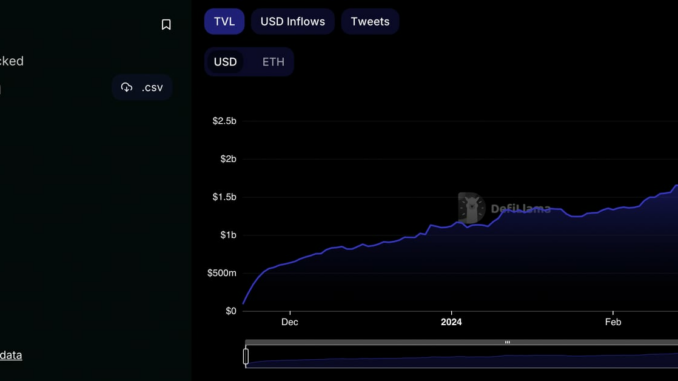The width and height of the screenshot is (678, 381).
Task: Bookmark this protocol with the bookmark icon
Action: [x=166, y=25]
